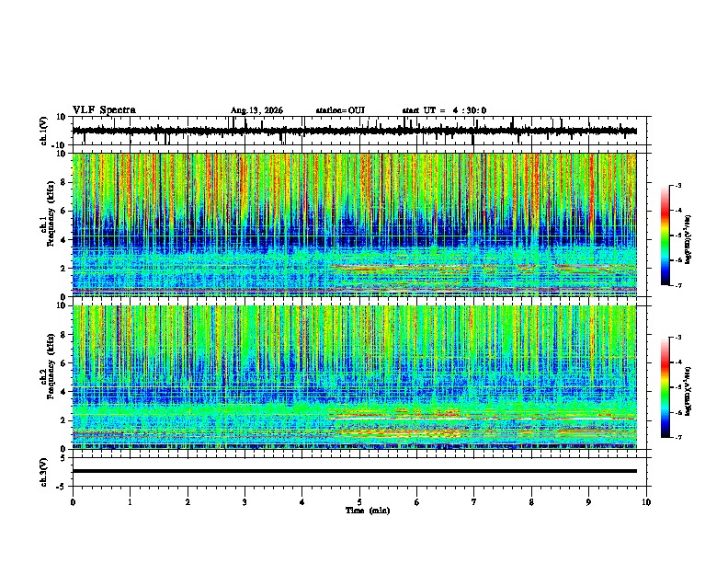
Task: Click the ch.1 spectrogram color bar
Action: [665, 236]
